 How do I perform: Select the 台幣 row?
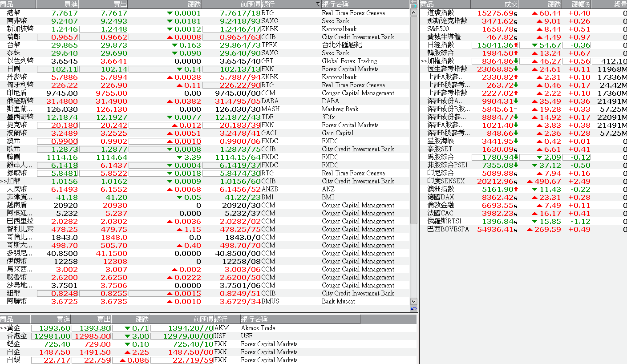(205, 45)
